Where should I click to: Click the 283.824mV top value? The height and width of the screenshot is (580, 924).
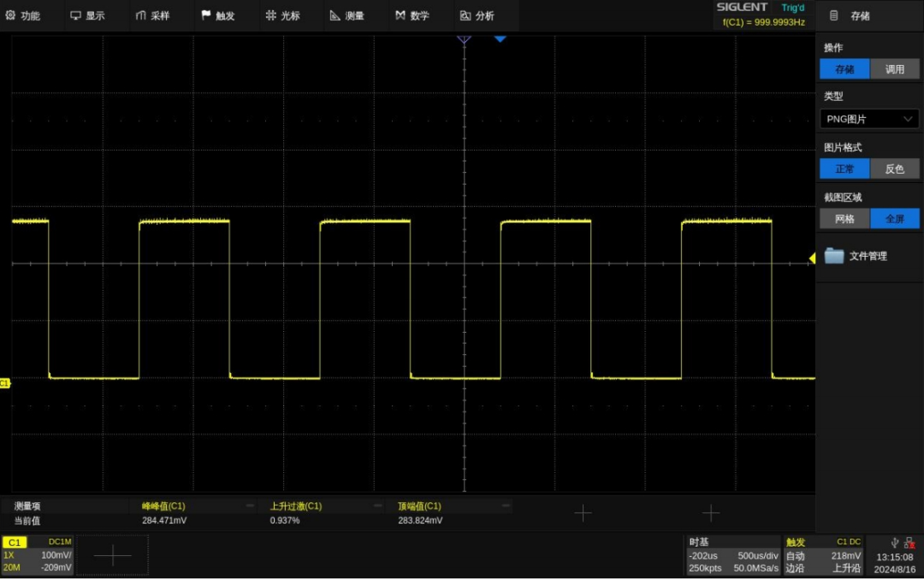(420, 520)
